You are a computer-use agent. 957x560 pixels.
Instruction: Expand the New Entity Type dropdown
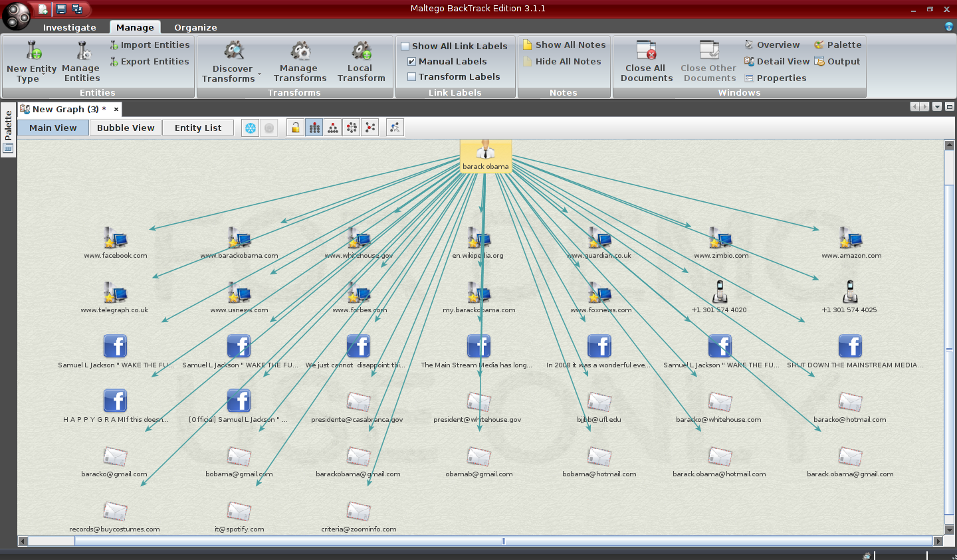44,74
